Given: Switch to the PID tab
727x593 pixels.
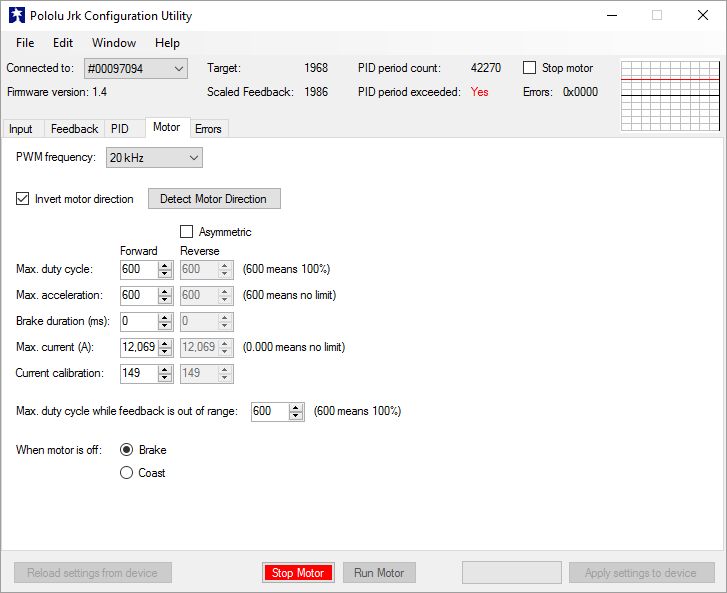Looking at the screenshot, I should point(120,129).
